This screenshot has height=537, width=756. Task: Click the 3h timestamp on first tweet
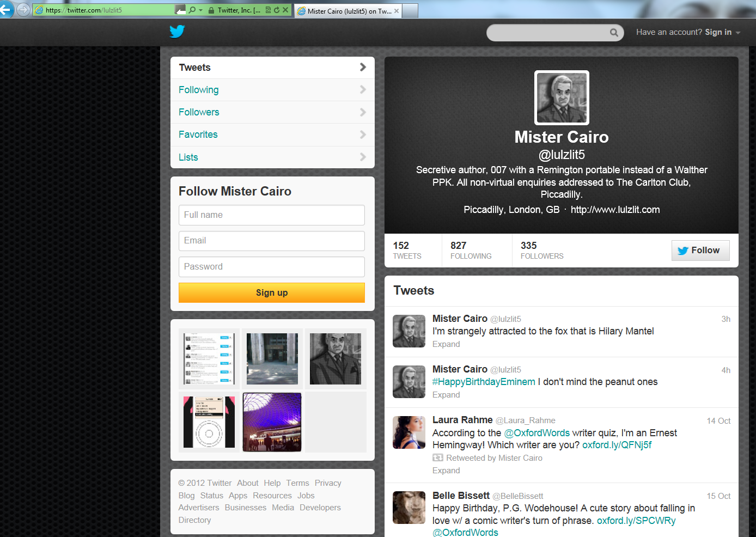tap(726, 319)
